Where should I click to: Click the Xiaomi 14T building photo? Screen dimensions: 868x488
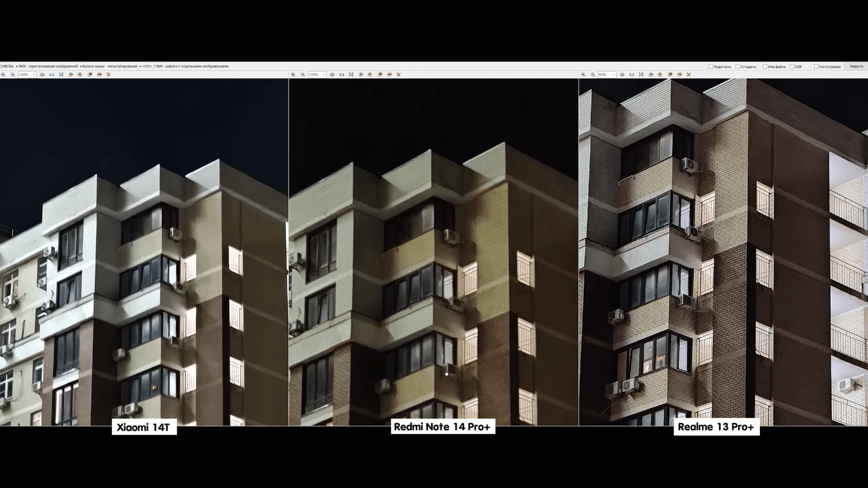pyautogui.click(x=144, y=252)
